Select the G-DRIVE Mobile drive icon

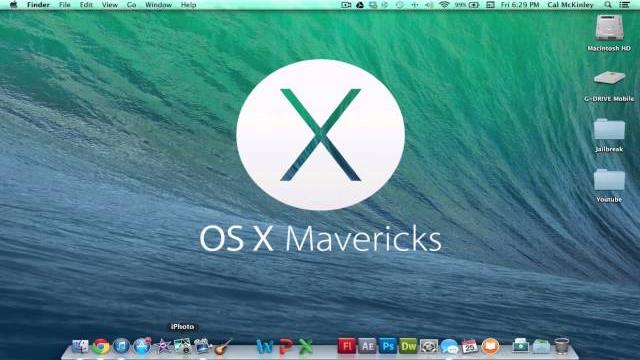coord(609,78)
